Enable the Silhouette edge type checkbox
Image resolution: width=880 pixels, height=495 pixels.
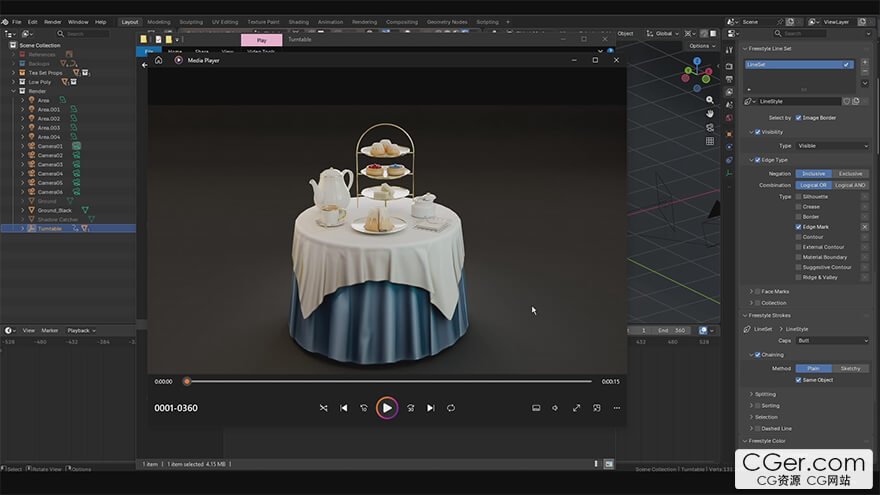798,197
